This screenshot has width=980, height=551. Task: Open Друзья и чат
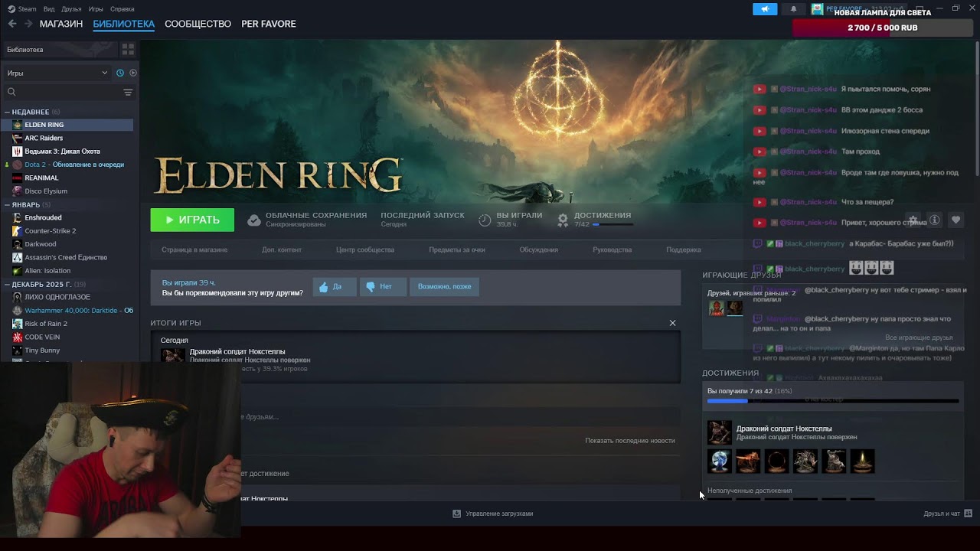click(948, 514)
